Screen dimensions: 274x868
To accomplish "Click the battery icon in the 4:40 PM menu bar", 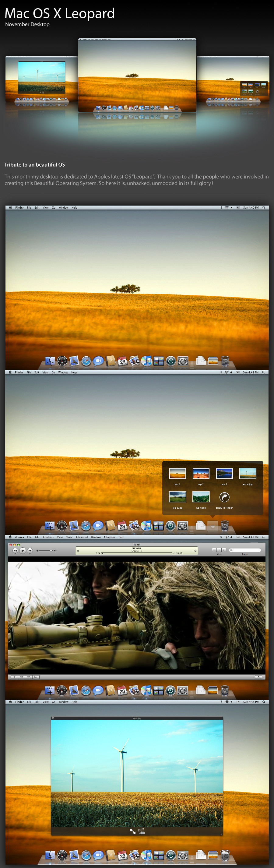I will pos(238,208).
